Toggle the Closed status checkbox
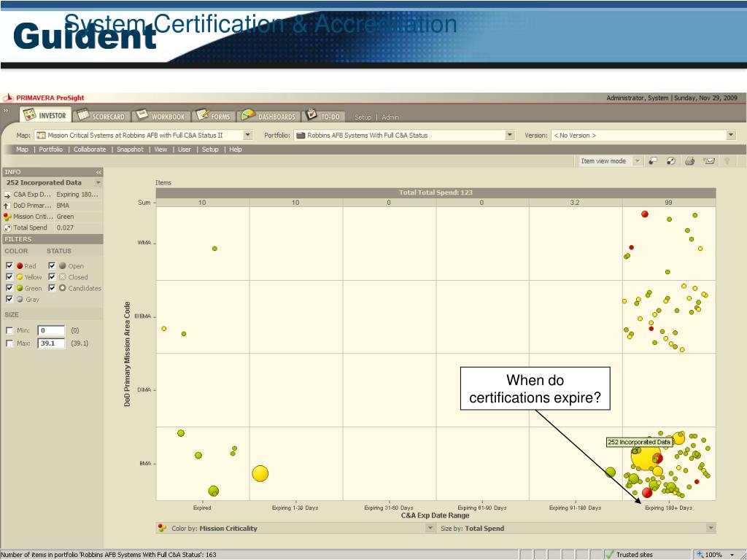Image resolution: width=747 pixels, height=560 pixels. point(52,276)
